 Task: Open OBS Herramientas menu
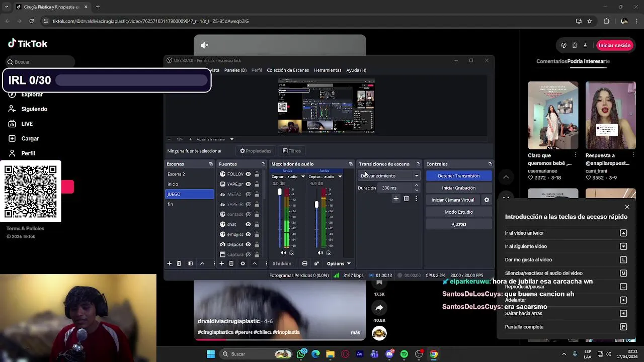[328, 70]
